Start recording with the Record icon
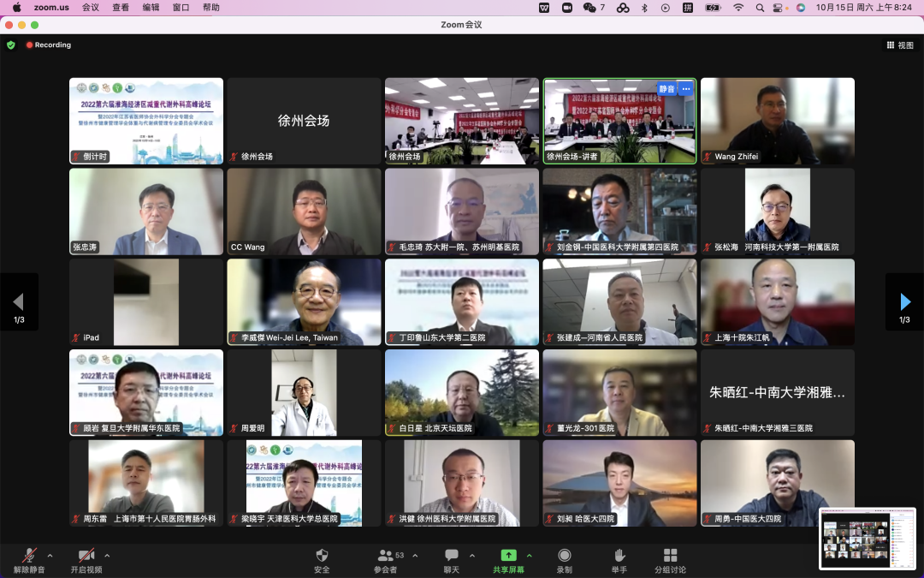This screenshot has width=924, height=578. point(565,556)
